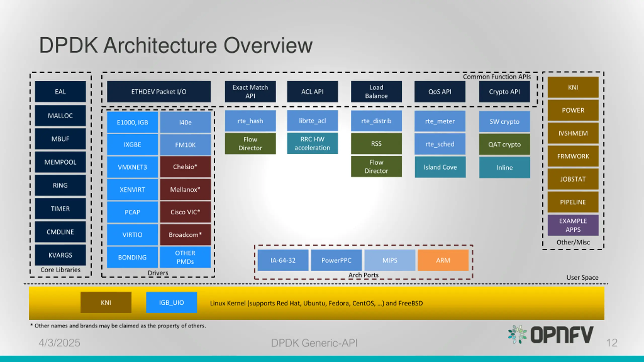Click the rte_hash block
The width and height of the screenshot is (644, 362).
point(250,121)
